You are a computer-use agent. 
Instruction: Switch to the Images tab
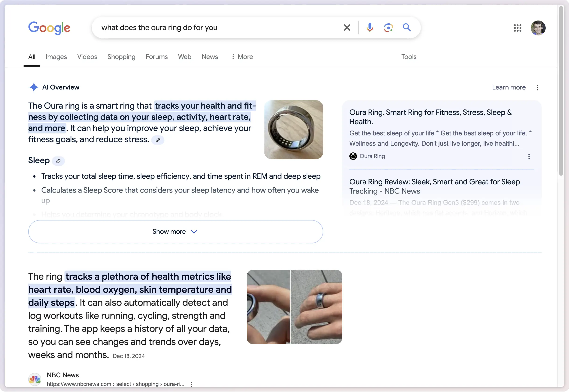(x=56, y=57)
